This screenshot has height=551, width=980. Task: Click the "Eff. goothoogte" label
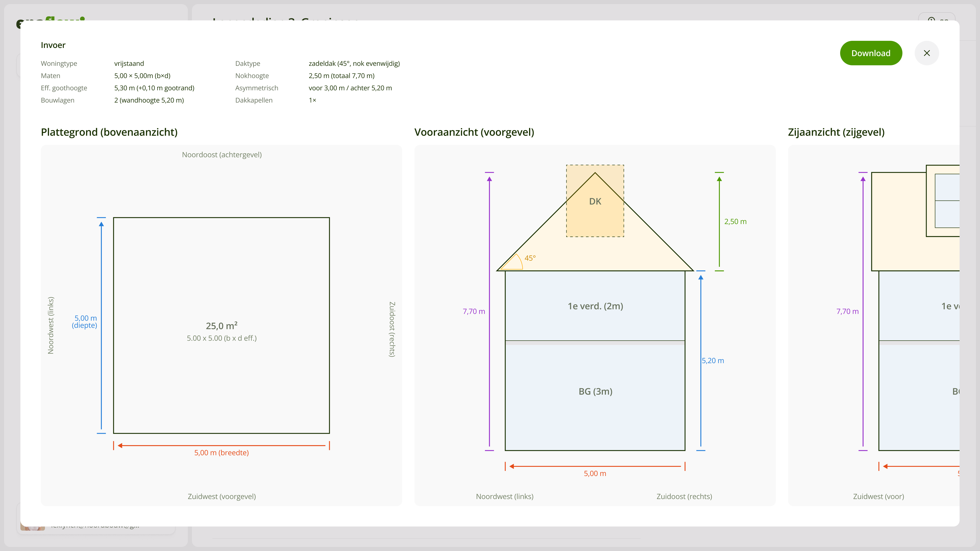[x=64, y=88]
